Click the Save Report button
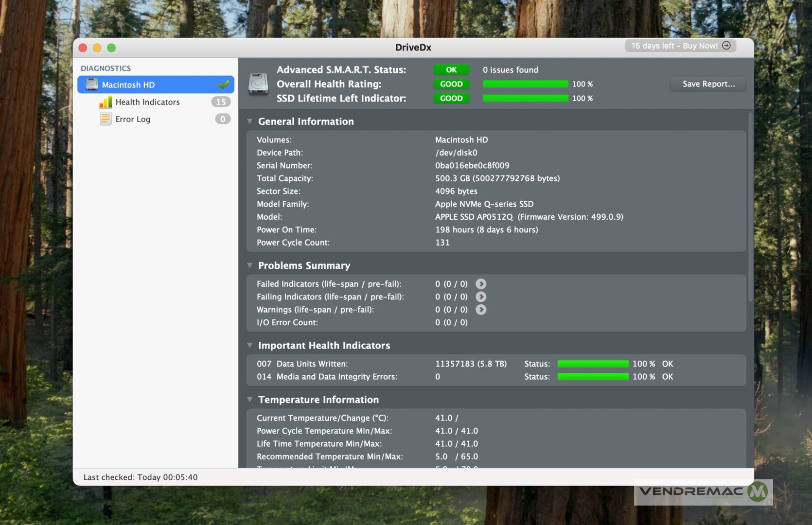 [x=708, y=84]
